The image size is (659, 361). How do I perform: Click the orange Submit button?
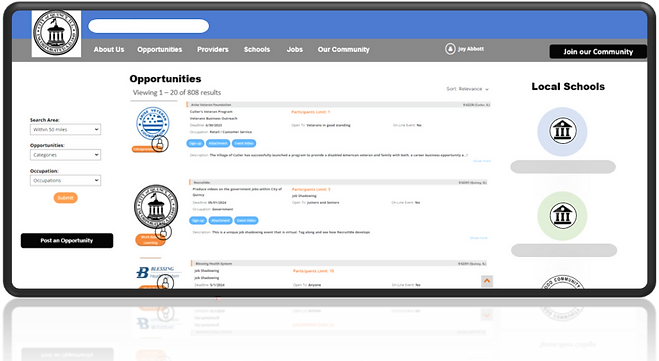pos(65,198)
